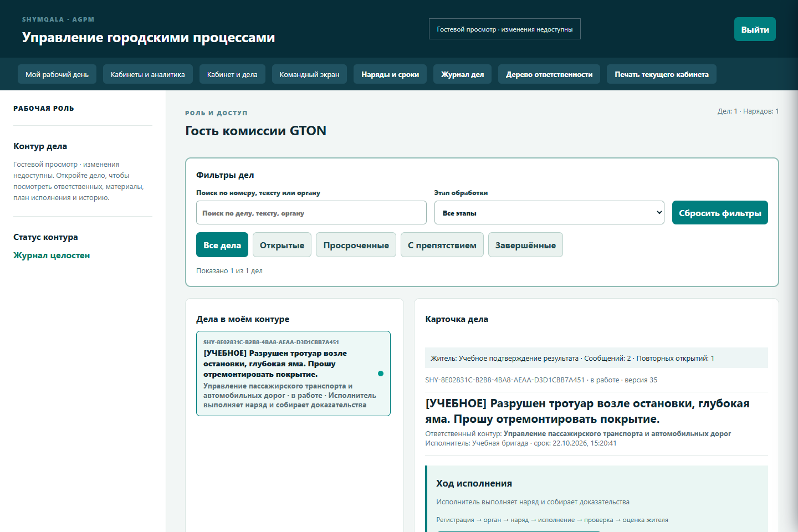Image resolution: width=798 pixels, height=532 pixels.
Task: Click the Житель: Учебное подтверждение результата info line
Action: click(x=596, y=358)
